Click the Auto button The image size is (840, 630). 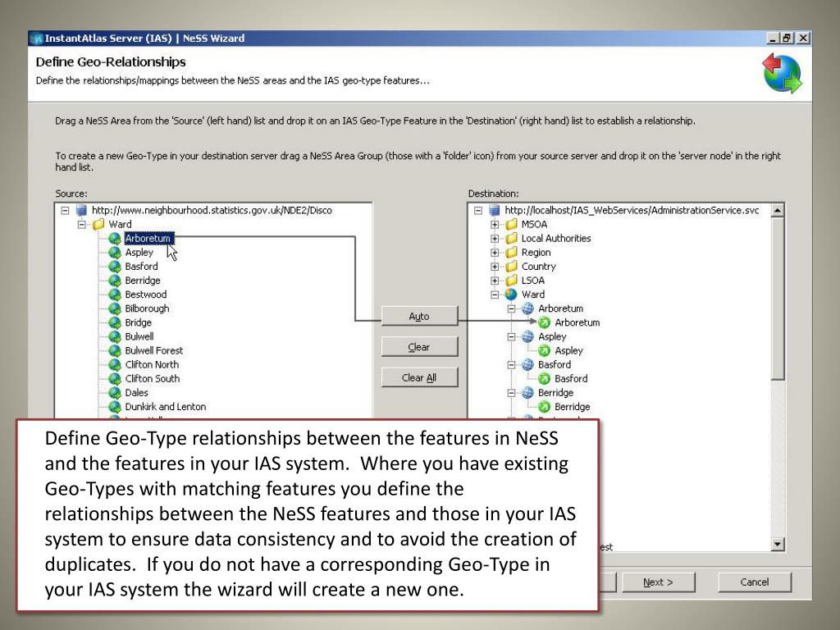point(419,316)
